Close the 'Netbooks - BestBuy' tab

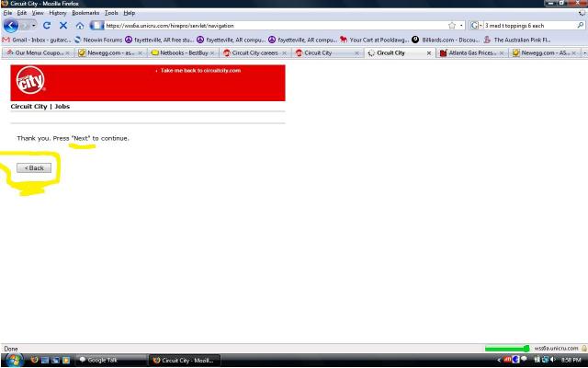pos(212,53)
